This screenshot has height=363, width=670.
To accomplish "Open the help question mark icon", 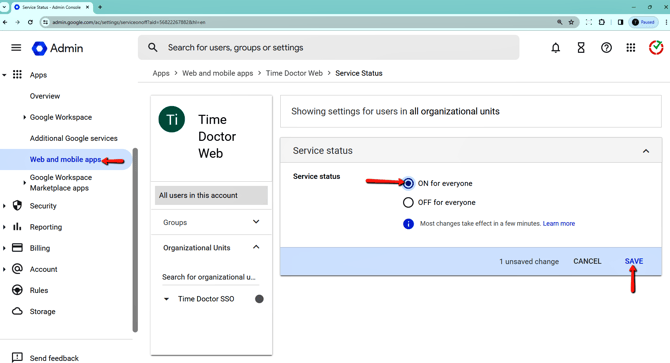I will coord(606,48).
